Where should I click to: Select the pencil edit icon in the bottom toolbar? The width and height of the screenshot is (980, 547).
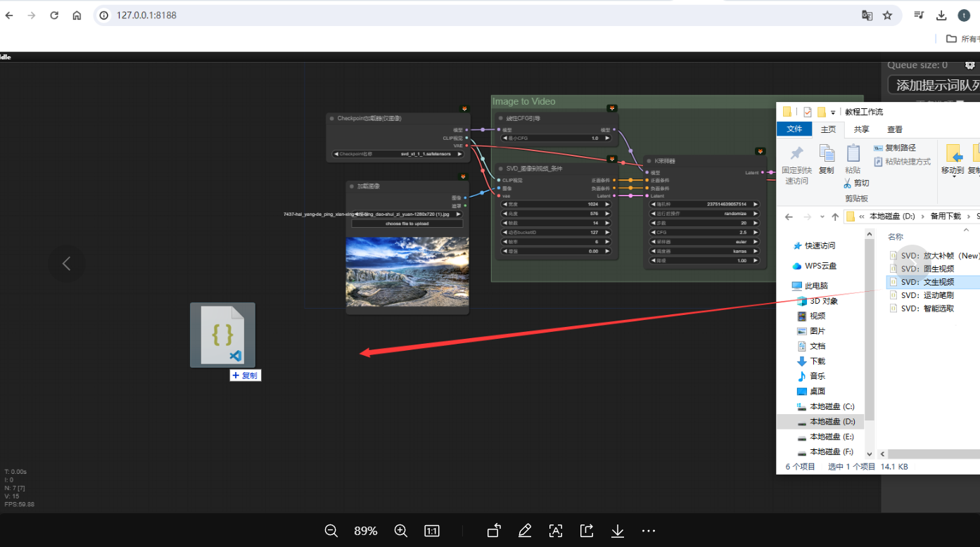[x=525, y=531]
